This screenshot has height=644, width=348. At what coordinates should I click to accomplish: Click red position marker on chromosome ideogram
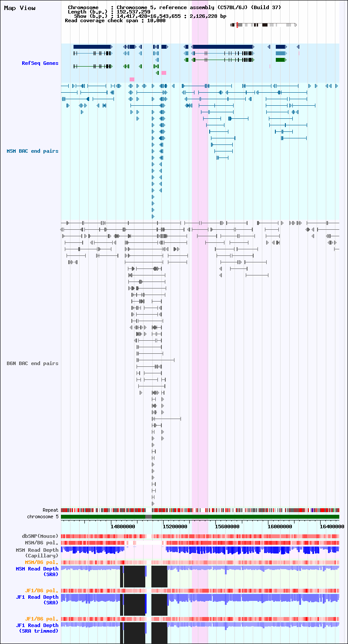(237, 25)
